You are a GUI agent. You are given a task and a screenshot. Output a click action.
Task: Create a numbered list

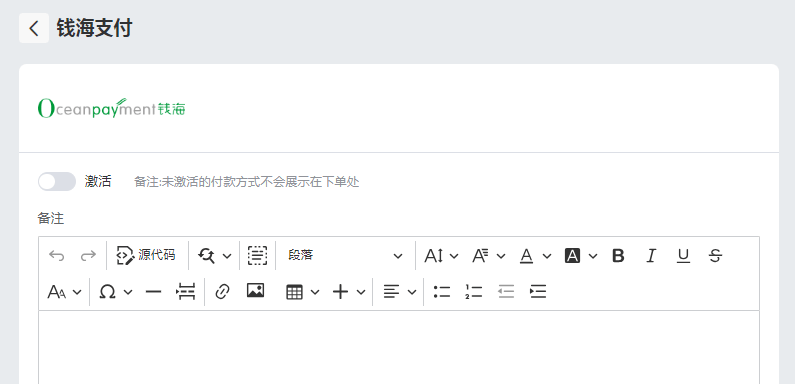click(474, 292)
